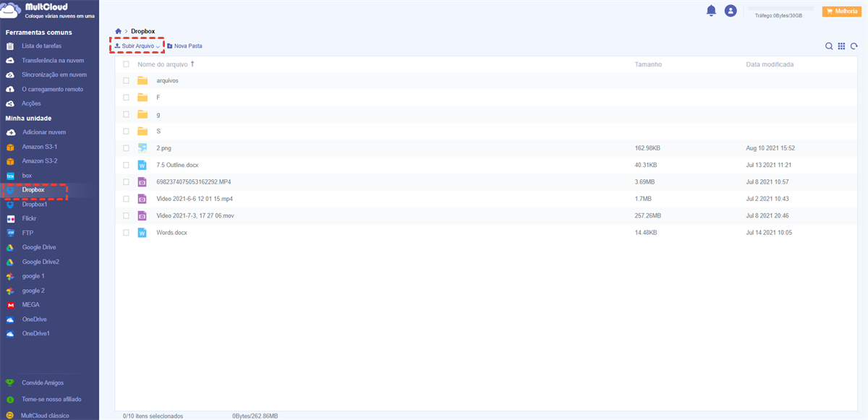This screenshot has width=868, height=420.
Task: Click the Google Drive icon in sidebar
Action: [x=10, y=247]
